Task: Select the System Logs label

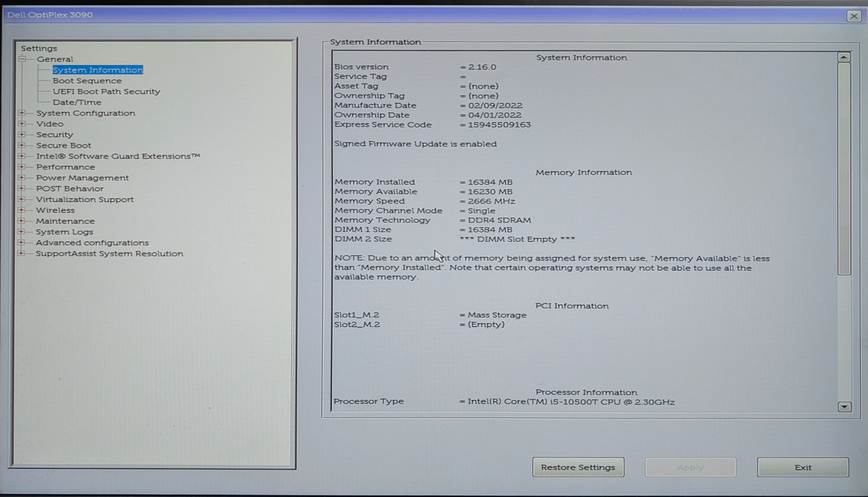Action: (64, 232)
